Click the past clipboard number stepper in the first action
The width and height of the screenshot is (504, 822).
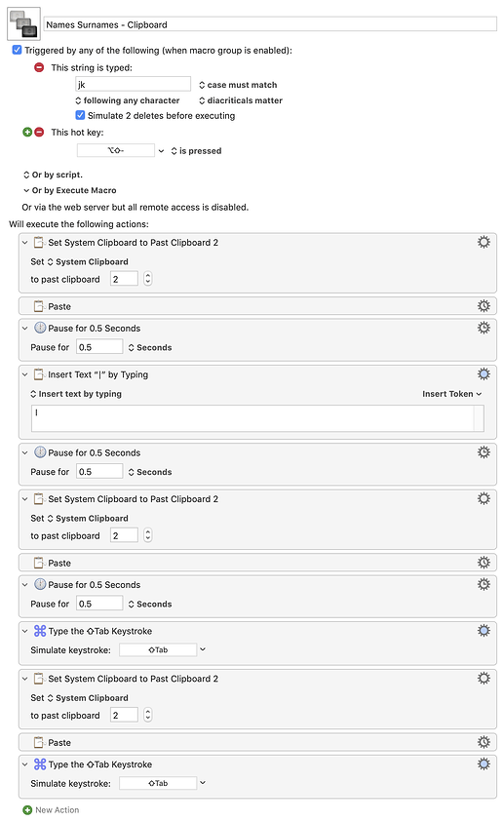click(148, 278)
